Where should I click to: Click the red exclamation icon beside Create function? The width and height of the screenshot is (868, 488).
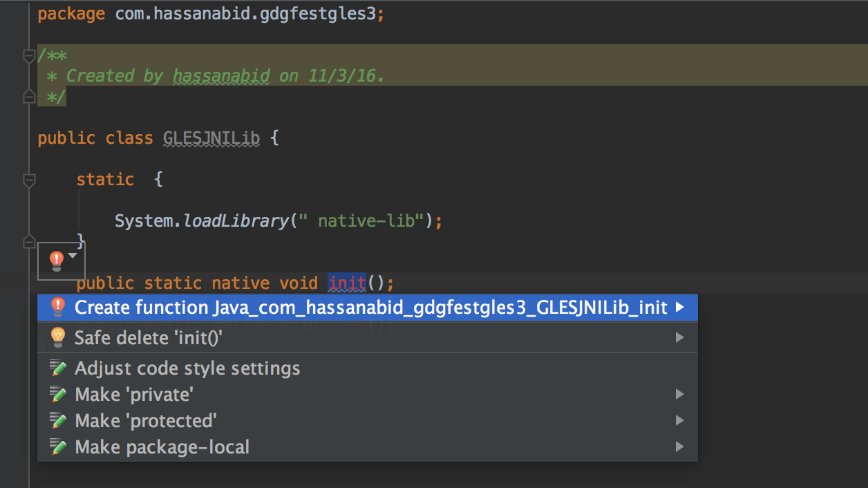59,307
